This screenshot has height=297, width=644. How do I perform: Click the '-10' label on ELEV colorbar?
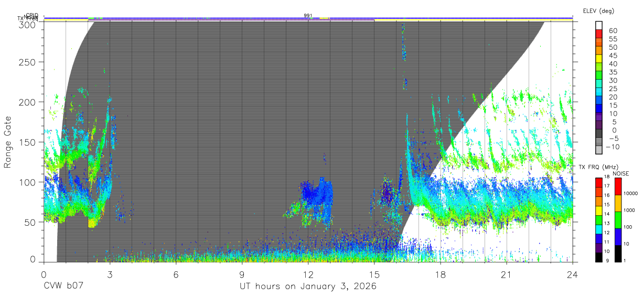tap(613, 147)
